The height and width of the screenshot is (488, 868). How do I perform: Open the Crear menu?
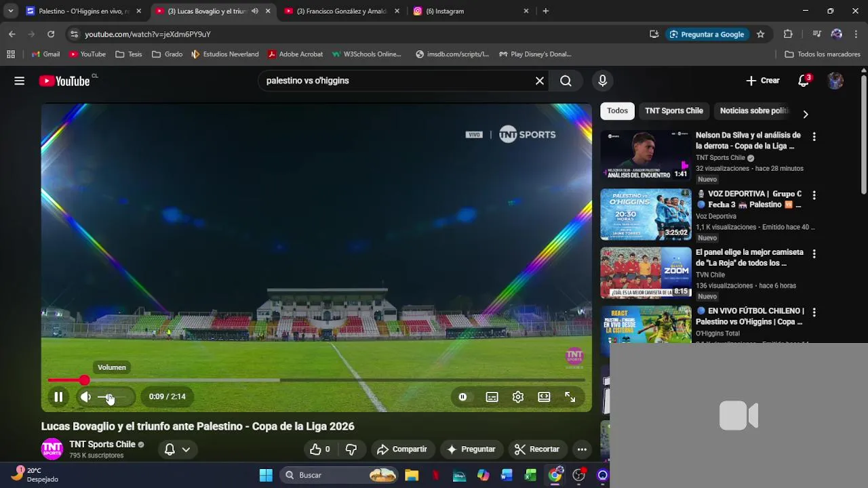tap(763, 81)
